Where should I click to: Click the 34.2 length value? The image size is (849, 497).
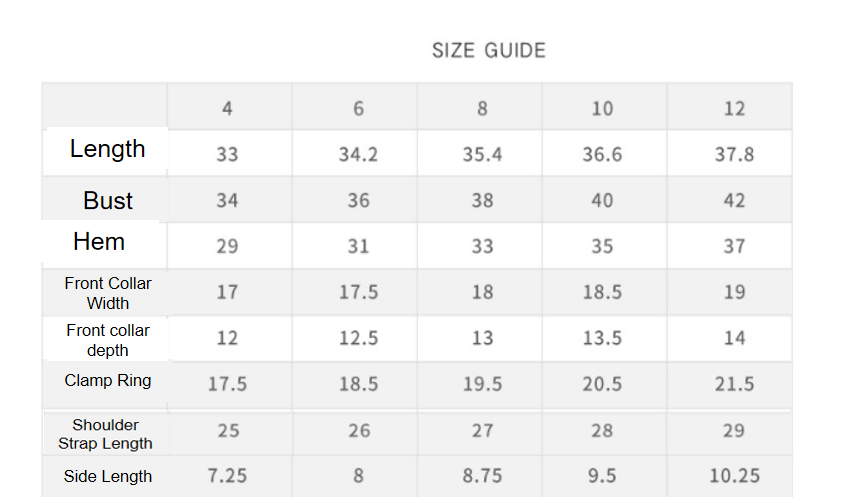[358, 154]
